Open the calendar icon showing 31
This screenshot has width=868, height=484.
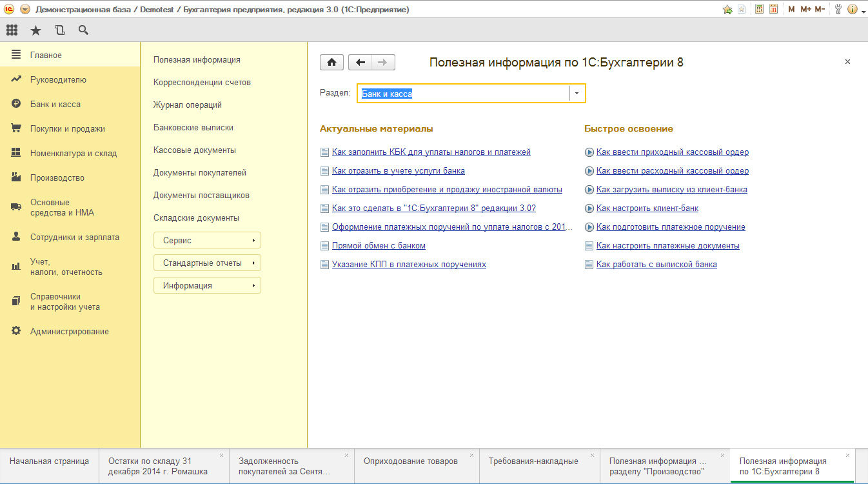pyautogui.click(x=773, y=10)
